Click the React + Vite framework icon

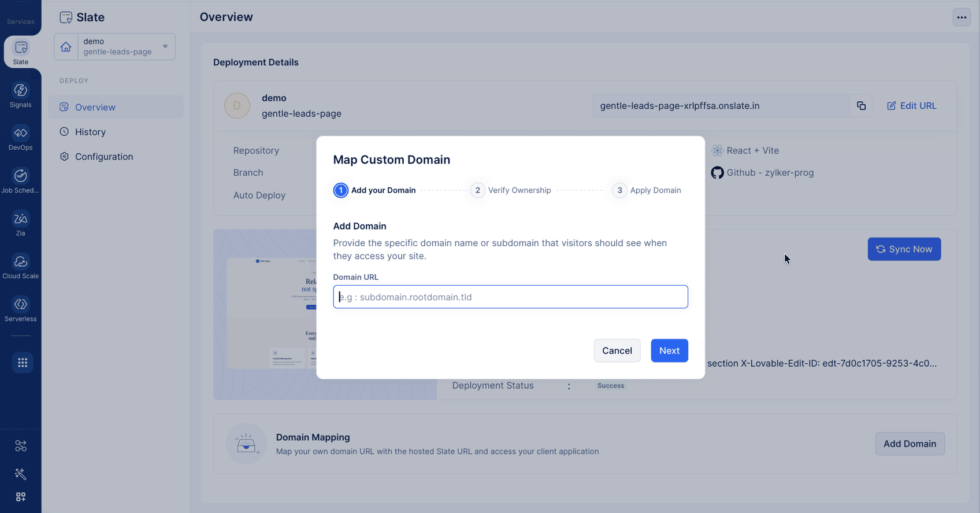coord(717,150)
